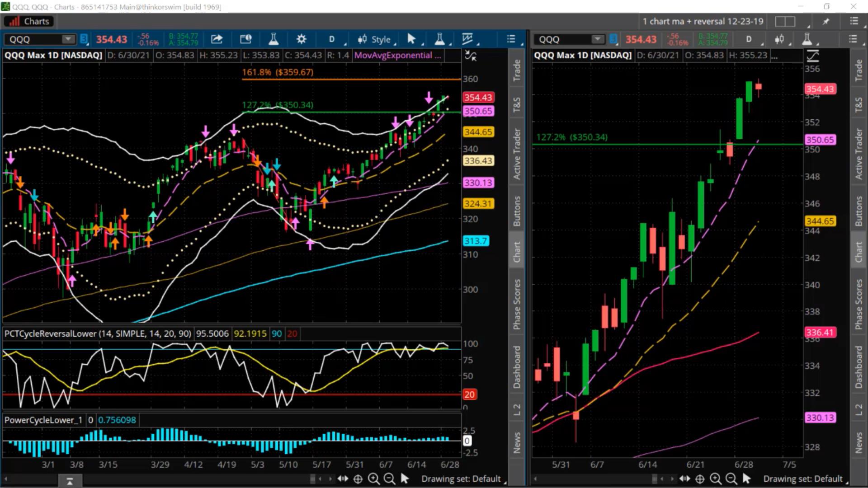This screenshot has height=488, width=868.
Task: Click the chart snapshot info icon in left toolbar
Action: coord(245,39)
